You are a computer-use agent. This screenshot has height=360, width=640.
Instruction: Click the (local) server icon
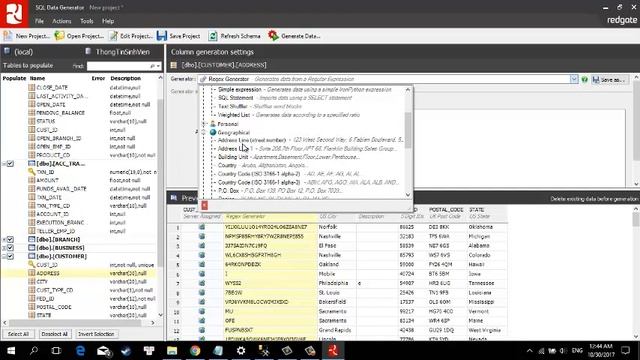(7, 51)
